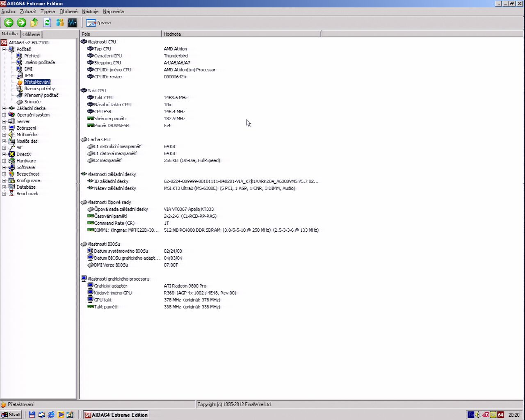This screenshot has height=420, width=525.
Task: Click the AIDA64 tray icon
Action: [500, 415]
